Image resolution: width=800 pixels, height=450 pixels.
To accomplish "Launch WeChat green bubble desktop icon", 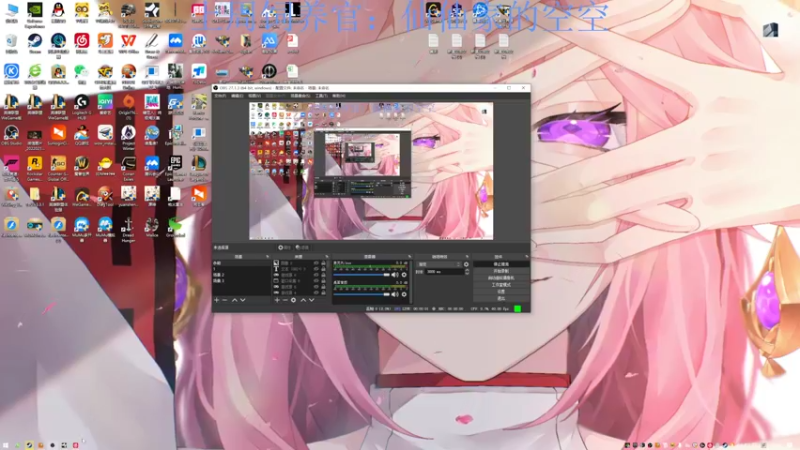I will pos(82,74).
